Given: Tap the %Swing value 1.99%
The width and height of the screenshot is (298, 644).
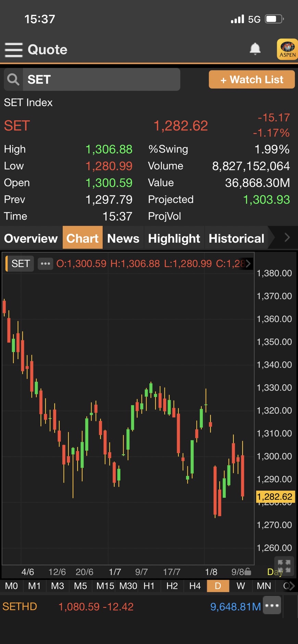Looking at the screenshot, I should tap(272, 149).
